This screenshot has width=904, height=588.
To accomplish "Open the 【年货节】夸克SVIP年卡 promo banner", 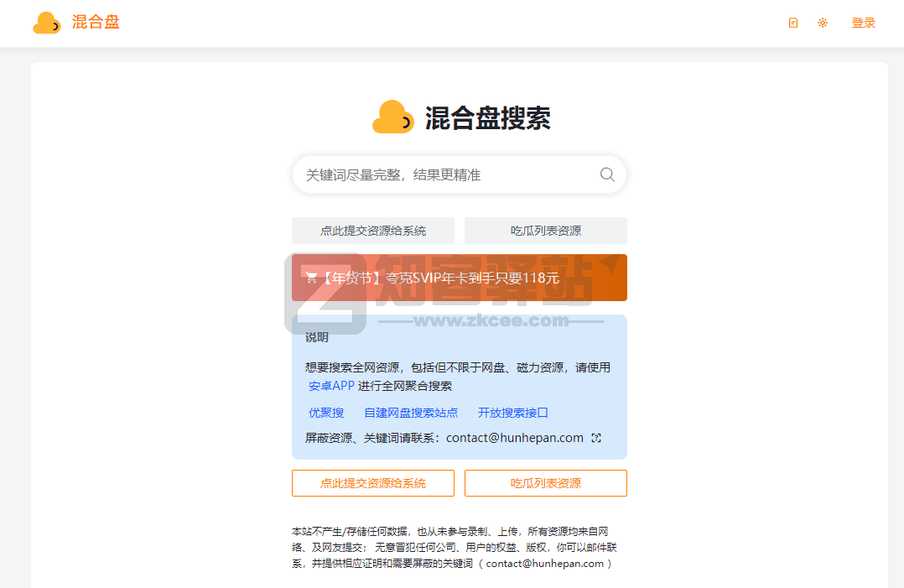I will click(459, 277).
